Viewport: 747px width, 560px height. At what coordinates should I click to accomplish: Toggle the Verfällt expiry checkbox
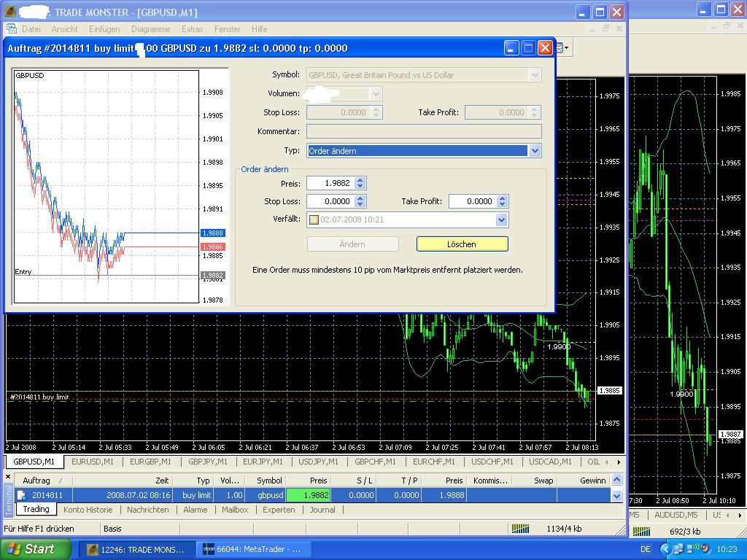(x=314, y=219)
